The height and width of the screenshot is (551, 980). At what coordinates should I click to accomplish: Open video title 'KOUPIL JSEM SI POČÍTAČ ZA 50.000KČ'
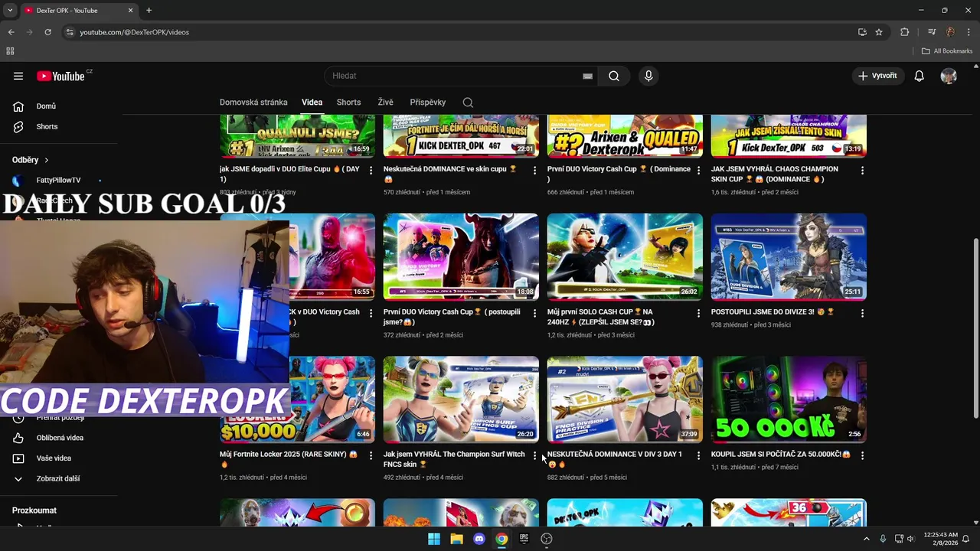click(781, 455)
